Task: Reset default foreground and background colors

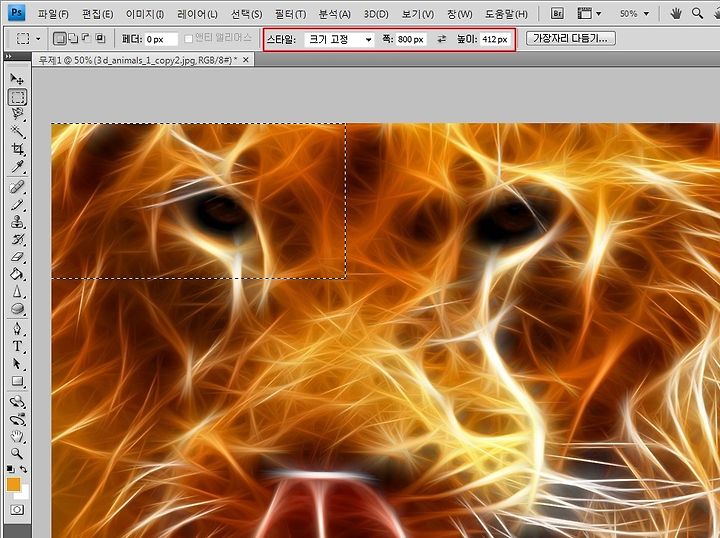Action: pos(10,469)
